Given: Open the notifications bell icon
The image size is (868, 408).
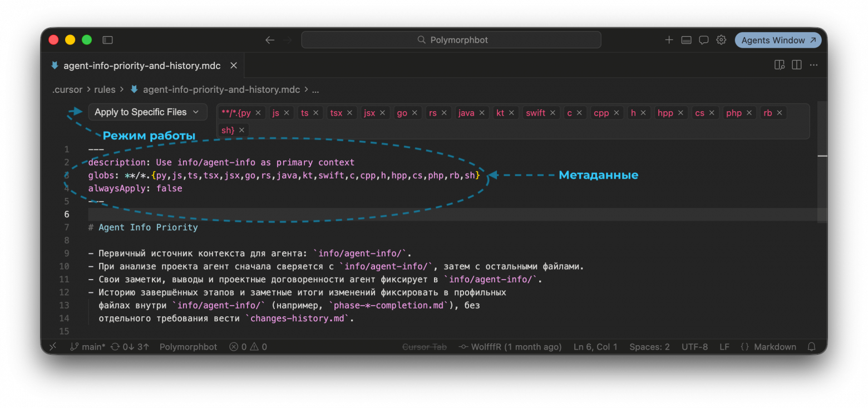Looking at the screenshot, I should [x=811, y=347].
